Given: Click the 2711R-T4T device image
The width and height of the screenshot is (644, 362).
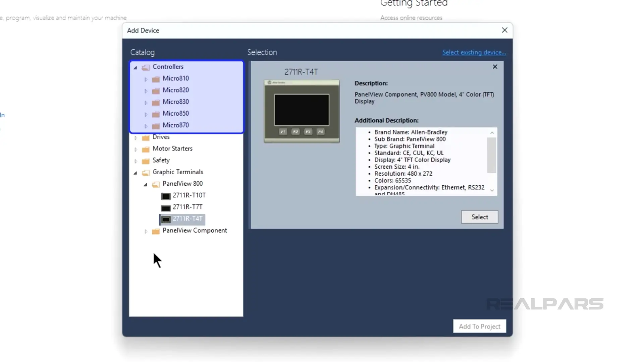Looking at the screenshot, I should point(302,111).
